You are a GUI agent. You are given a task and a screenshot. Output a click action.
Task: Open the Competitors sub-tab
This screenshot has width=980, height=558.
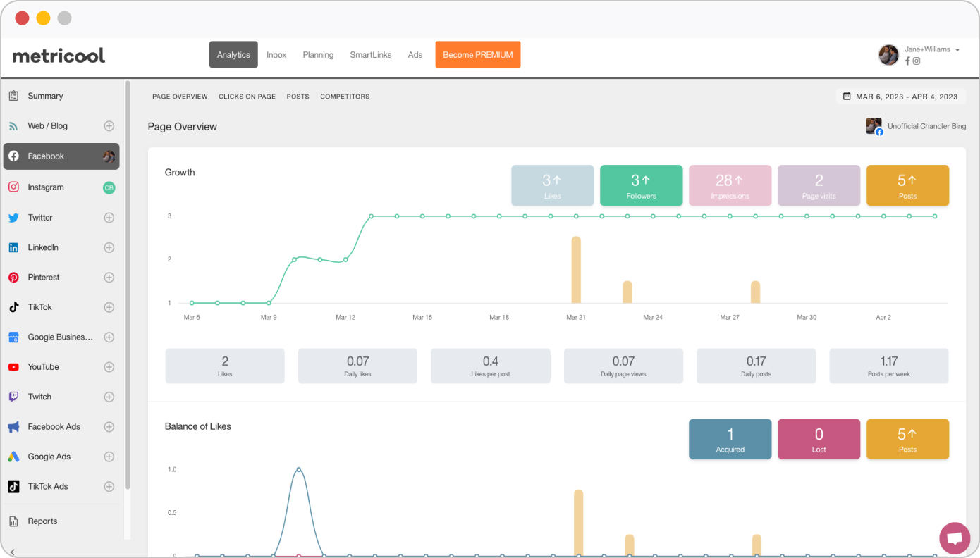(x=345, y=97)
